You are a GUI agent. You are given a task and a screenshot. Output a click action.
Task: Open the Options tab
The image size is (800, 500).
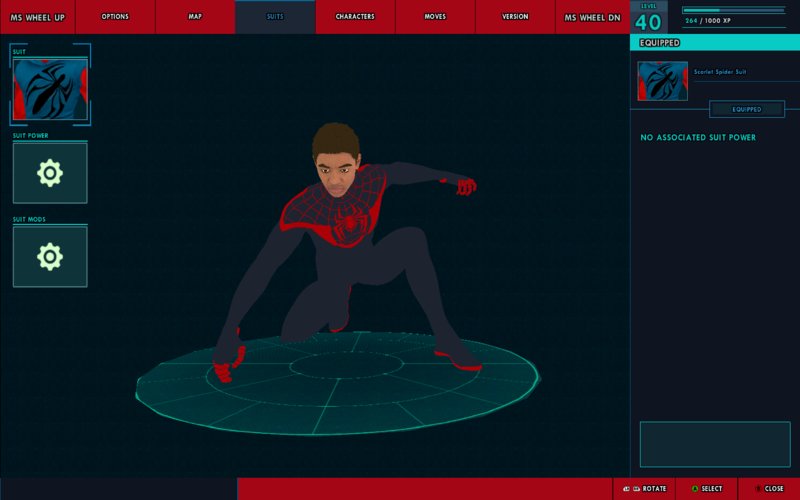[x=115, y=17]
